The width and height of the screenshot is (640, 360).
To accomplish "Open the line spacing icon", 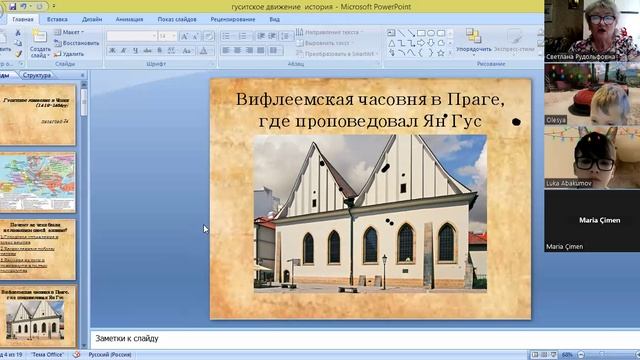I will point(287,36).
